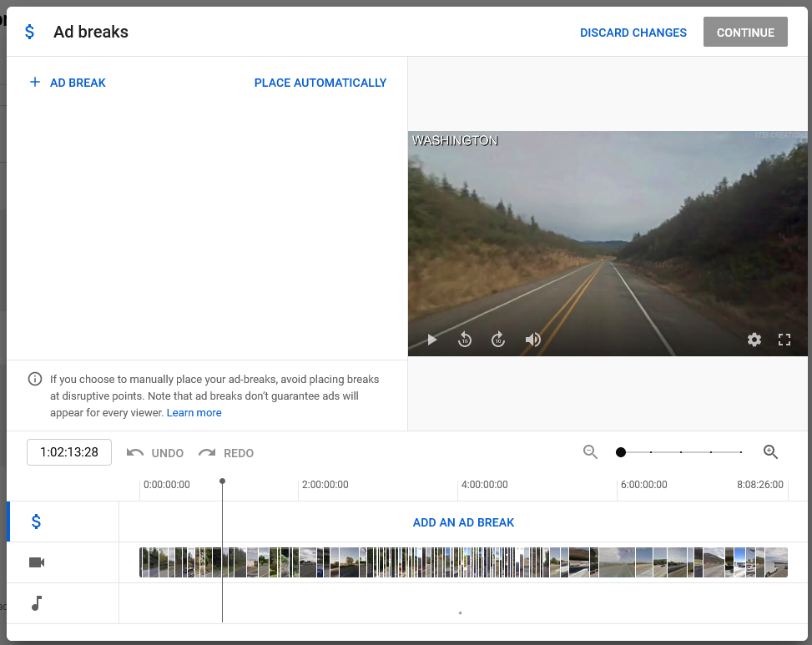The image size is (812, 645).
Task: Open the Learn more link
Action: [194, 412]
